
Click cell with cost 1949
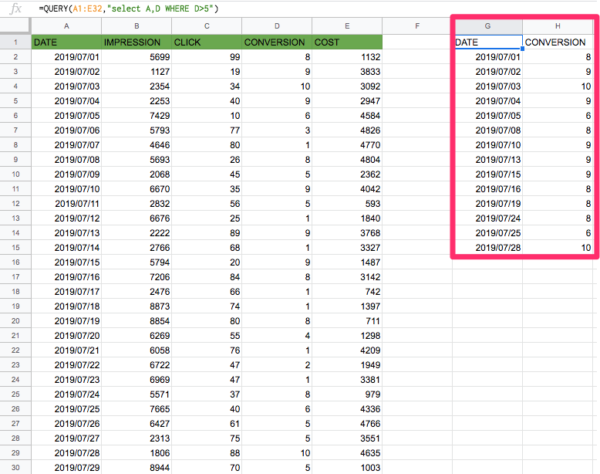pyautogui.click(x=347, y=365)
